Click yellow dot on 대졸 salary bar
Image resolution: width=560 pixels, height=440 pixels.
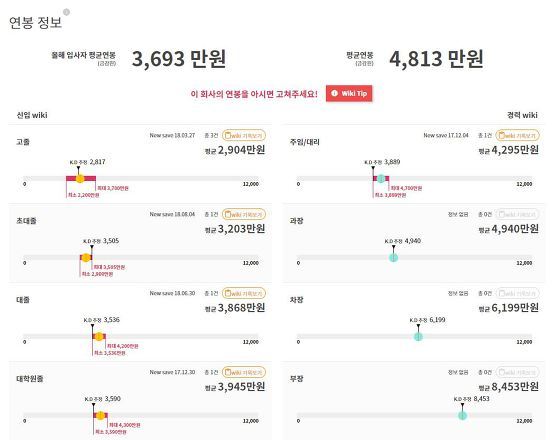pyautogui.click(x=99, y=336)
